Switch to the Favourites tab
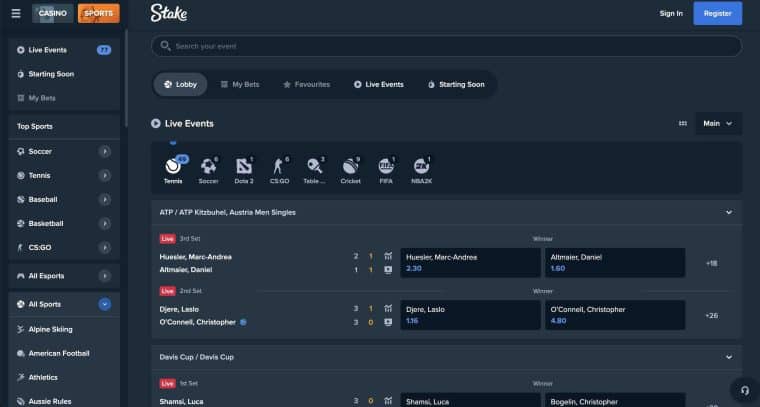Image resolution: width=760 pixels, height=407 pixels. pos(306,84)
